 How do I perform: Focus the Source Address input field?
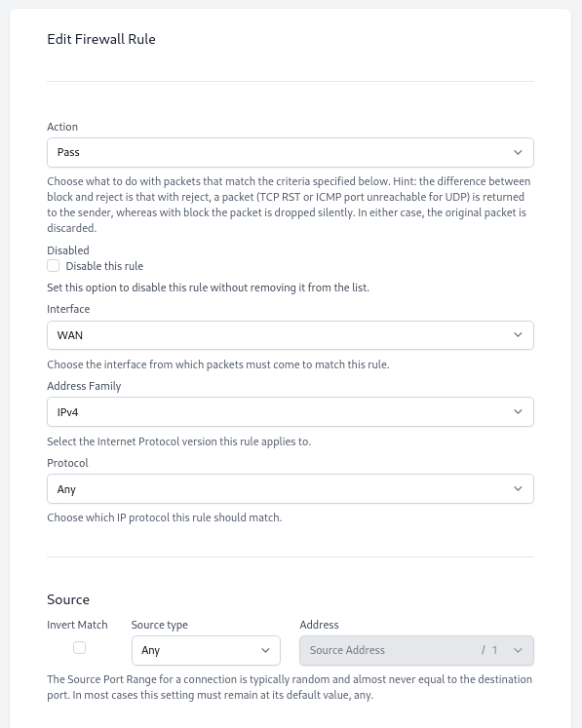pos(388,650)
